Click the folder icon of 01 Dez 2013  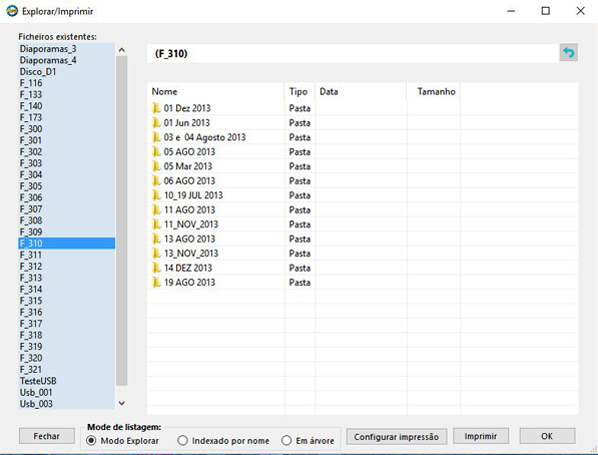[156, 108]
